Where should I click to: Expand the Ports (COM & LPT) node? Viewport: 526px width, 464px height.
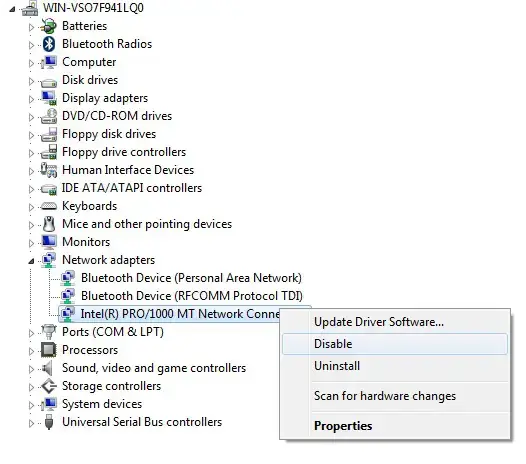(31, 333)
